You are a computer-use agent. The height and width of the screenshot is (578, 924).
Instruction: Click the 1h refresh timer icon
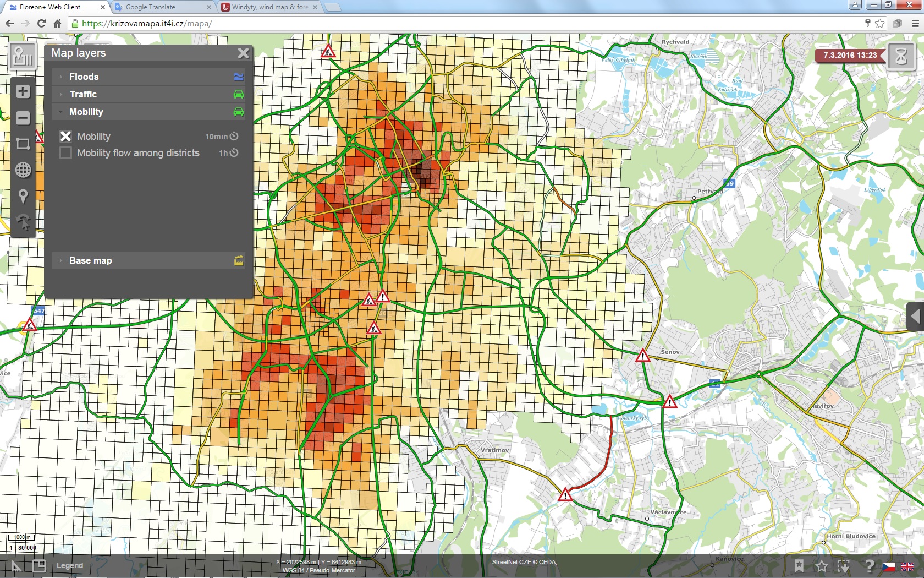pos(234,152)
